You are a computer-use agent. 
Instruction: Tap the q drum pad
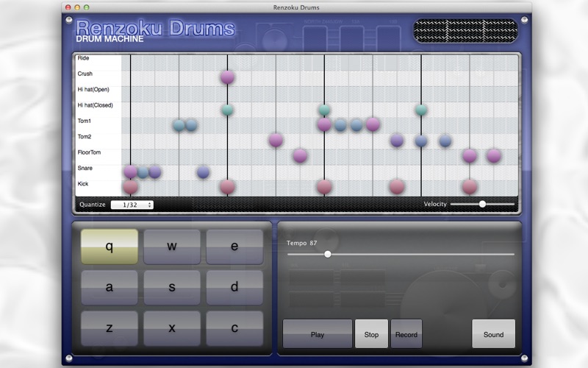(110, 247)
